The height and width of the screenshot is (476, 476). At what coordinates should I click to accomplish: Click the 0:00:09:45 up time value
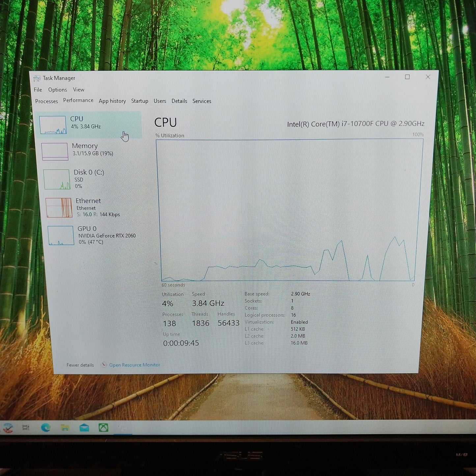[x=181, y=343]
